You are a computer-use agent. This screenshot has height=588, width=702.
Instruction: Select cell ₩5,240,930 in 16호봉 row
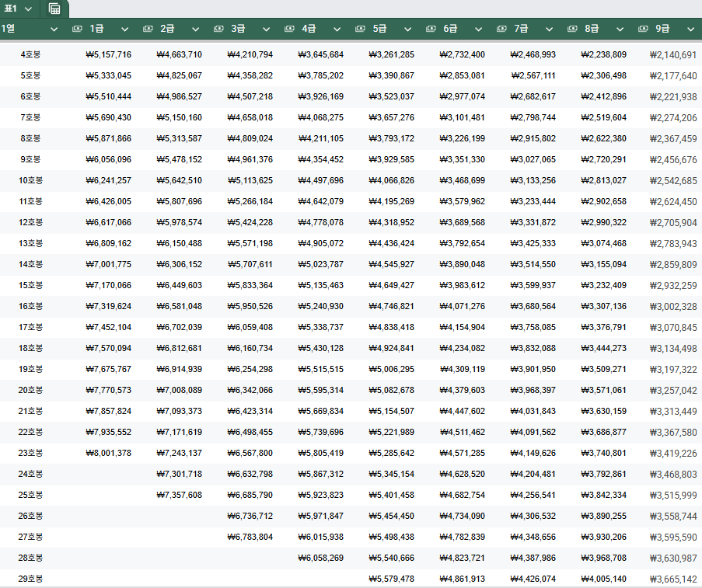tap(321, 306)
